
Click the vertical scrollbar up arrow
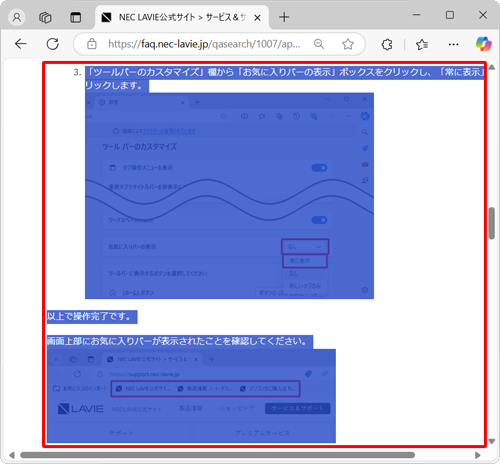click(492, 67)
